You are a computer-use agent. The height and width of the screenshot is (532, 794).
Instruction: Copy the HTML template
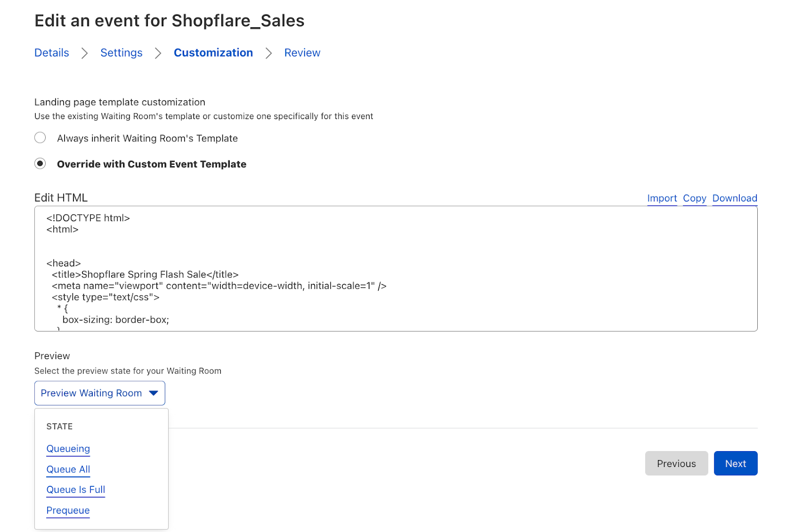pyautogui.click(x=694, y=198)
